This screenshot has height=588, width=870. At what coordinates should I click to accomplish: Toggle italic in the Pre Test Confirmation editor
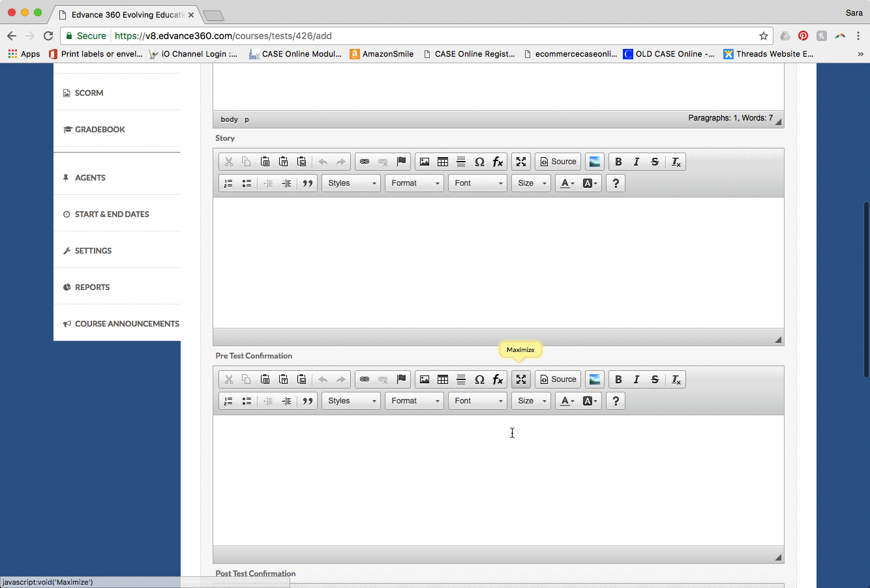637,379
